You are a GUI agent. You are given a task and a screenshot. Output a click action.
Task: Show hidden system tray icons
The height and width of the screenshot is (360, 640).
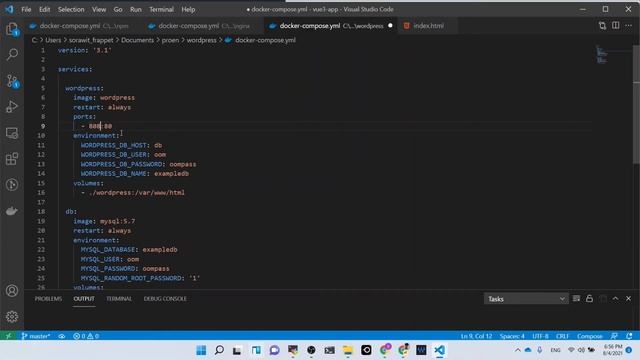pos(518,350)
